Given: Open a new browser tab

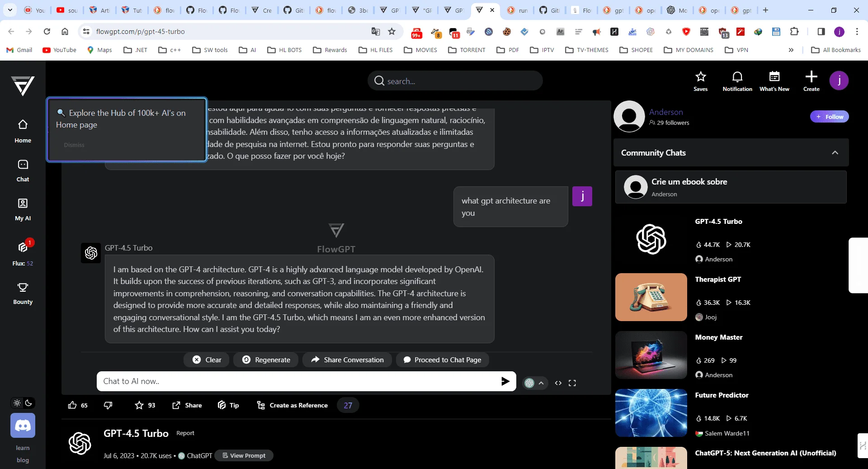Looking at the screenshot, I should 765,10.
